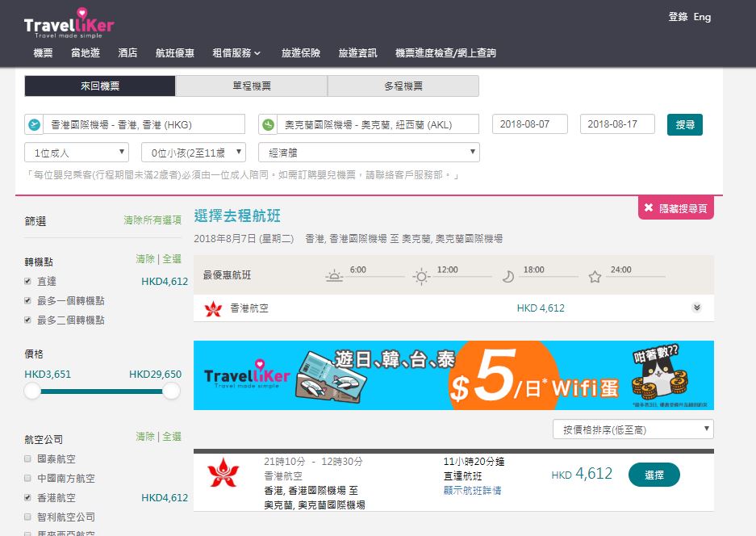Open the 當地遊 local tours menu
The height and width of the screenshot is (536, 756).
pyautogui.click(x=86, y=53)
